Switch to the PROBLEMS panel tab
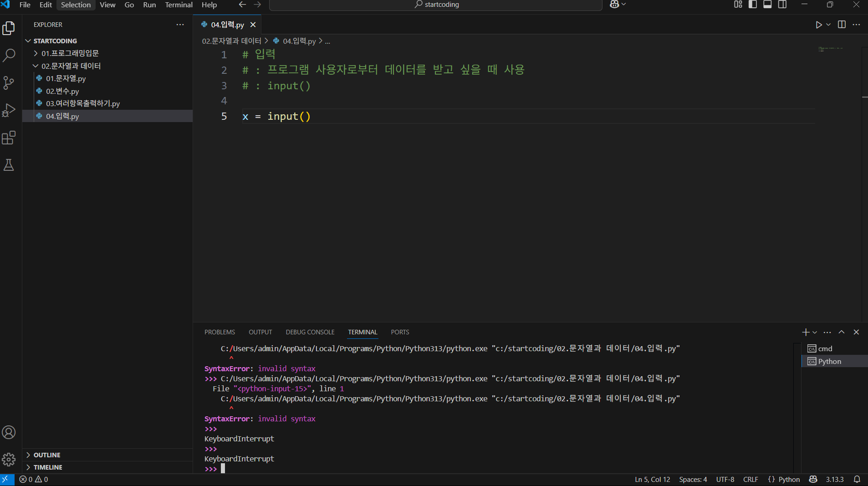Viewport: 868px width, 486px height. (x=220, y=332)
